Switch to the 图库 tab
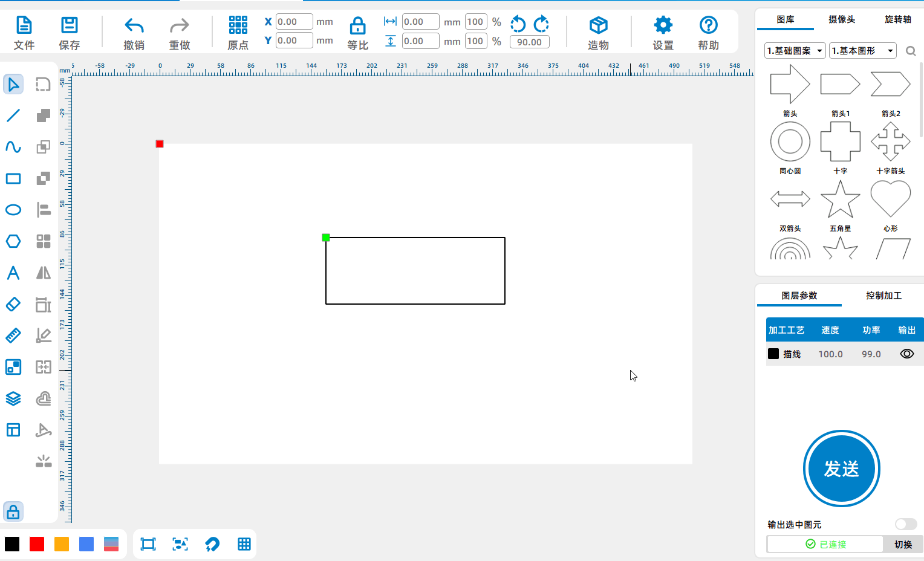Screen dimensions: 924x561 click(x=786, y=19)
